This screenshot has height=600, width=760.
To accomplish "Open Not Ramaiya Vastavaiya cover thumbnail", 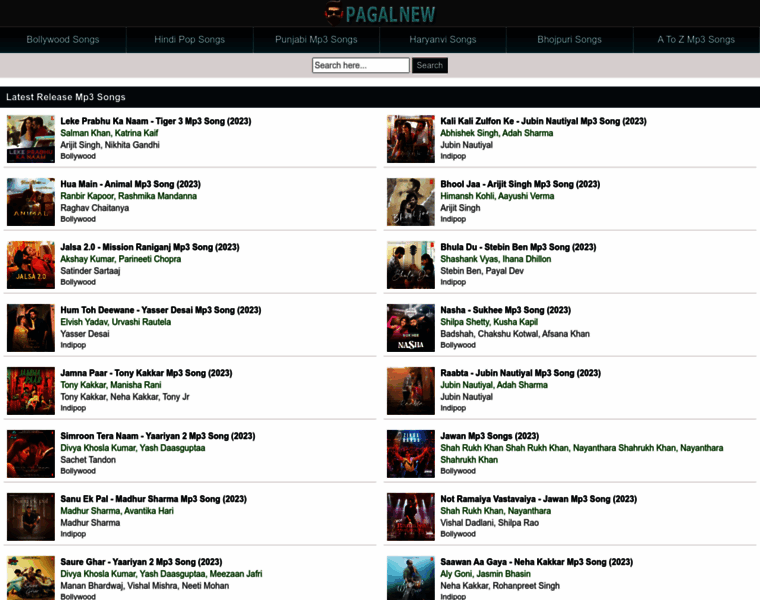I will (x=411, y=517).
